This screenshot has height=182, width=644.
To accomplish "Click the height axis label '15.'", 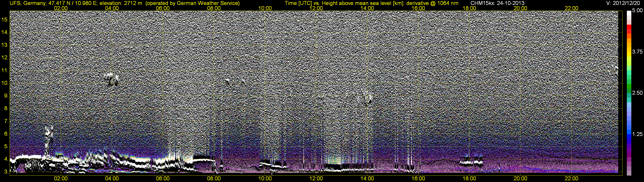I will 5,20.
